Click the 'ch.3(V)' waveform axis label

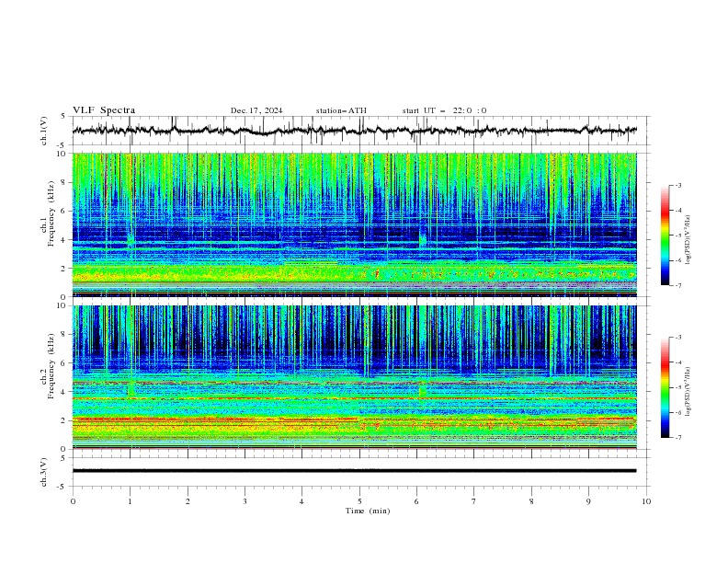[x=44, y=472]
